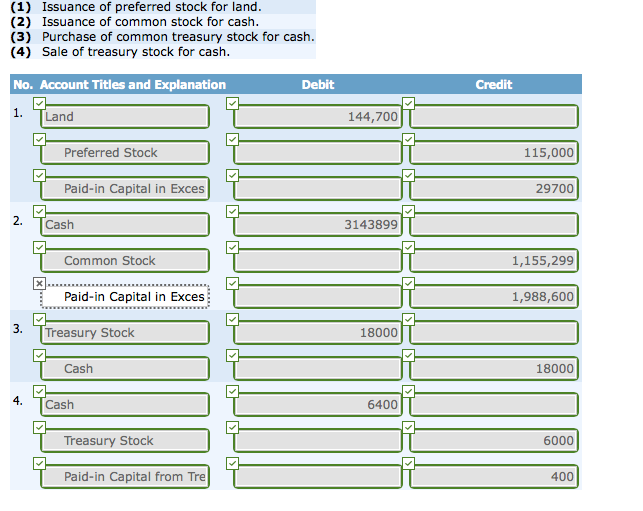643x511 pixels.
Task: Click the empty credit field in the Land row
Action: [494, 116]
